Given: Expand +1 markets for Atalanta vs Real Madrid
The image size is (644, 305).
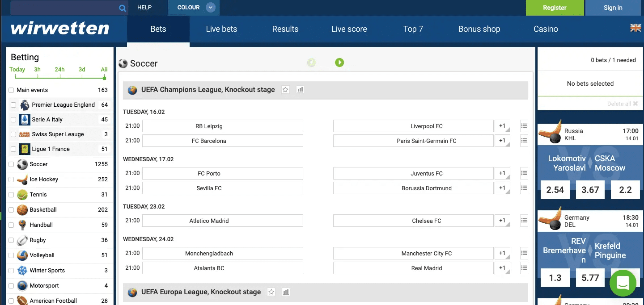Looking at the screenshot, I should point(502,268).
